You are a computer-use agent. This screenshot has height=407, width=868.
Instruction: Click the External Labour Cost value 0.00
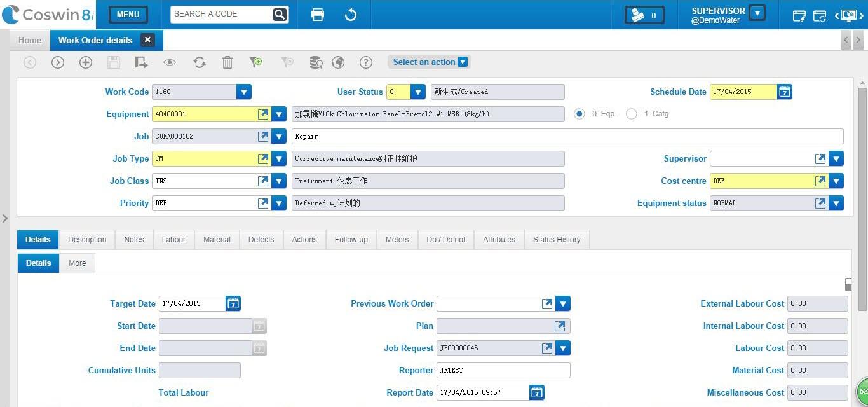click(817, 304)
